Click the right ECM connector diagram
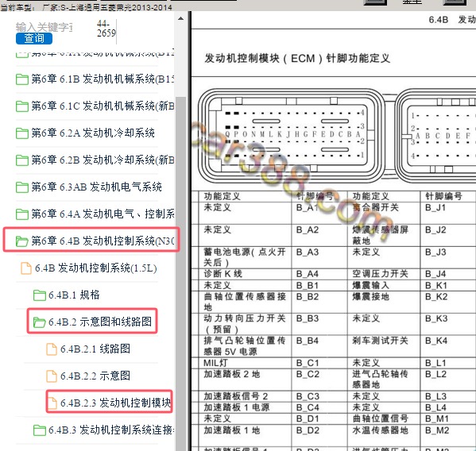This screenshot has width=476, height=451. point(435,135)
